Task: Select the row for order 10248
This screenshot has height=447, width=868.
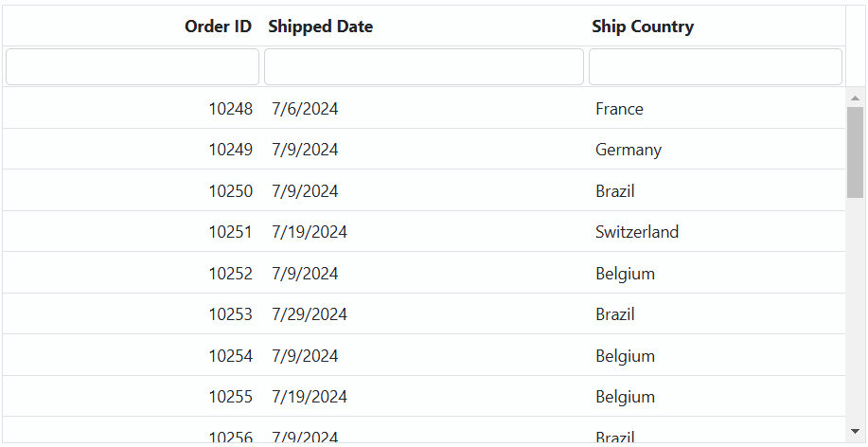Action: coord(424,108)
